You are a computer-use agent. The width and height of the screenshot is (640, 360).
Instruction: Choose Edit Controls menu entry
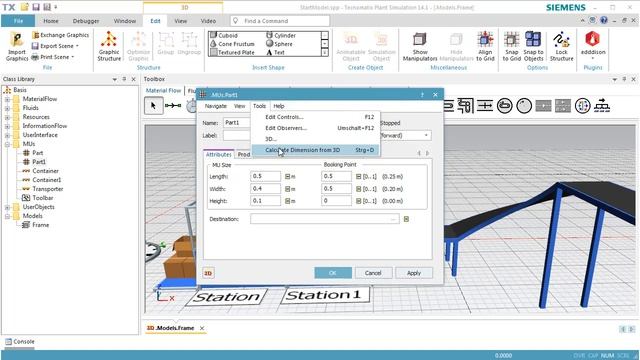pos(316,117)
